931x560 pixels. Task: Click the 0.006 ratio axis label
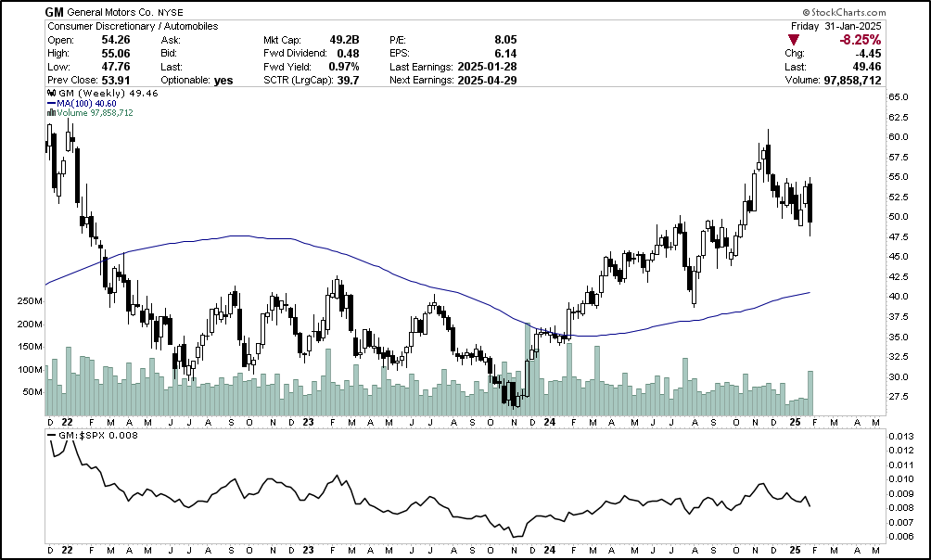(900, 536)
